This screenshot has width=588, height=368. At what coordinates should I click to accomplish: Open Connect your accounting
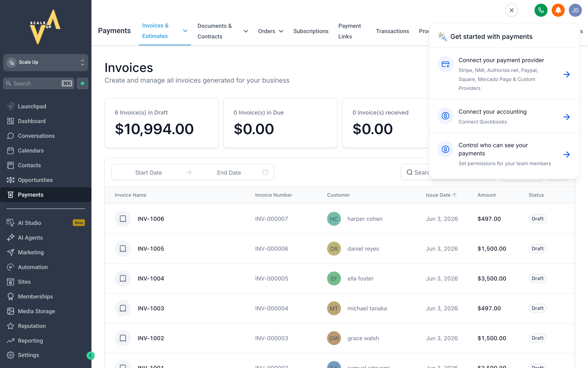pos(504,116)
